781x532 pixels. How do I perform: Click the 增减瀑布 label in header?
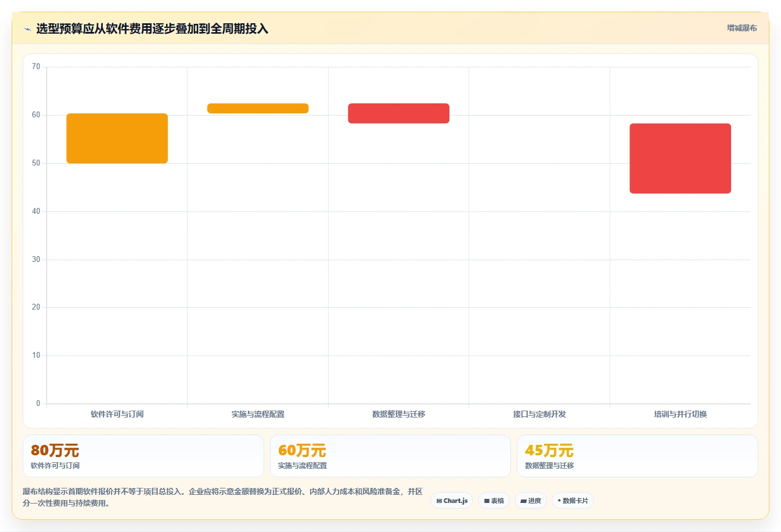point(742,28)
